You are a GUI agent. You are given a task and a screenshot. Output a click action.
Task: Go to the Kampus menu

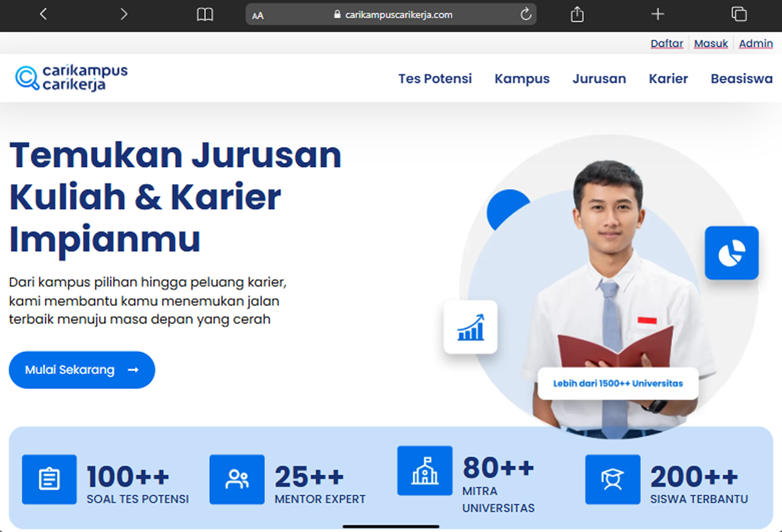coord(521,79)
